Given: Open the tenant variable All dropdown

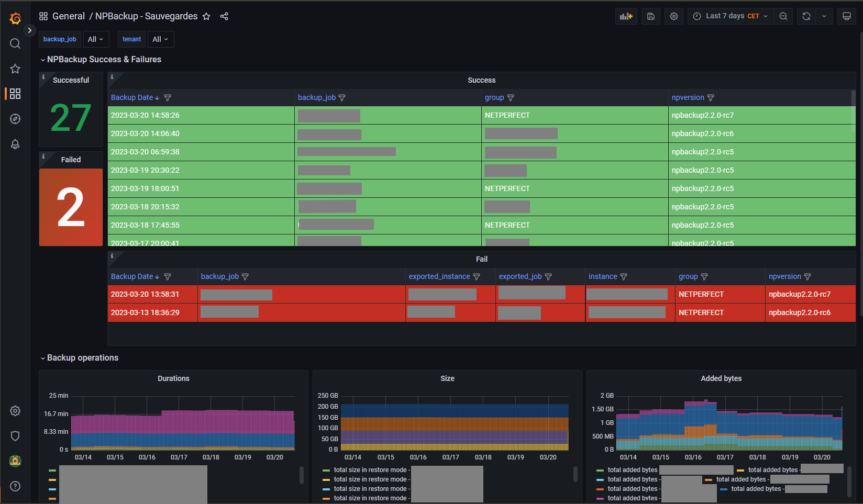Looking at the screenshot, I should click(160, 39).
